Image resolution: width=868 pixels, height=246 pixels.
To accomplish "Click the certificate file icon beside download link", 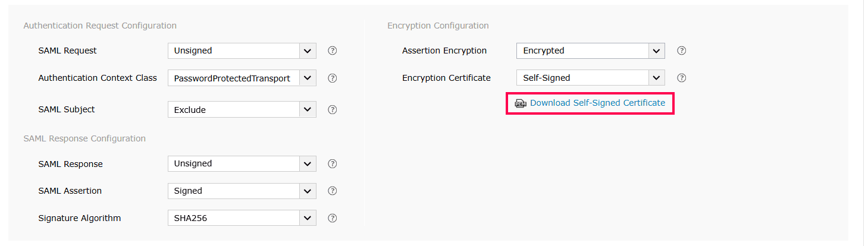I will pyautogui.click(x=521, y=103).
